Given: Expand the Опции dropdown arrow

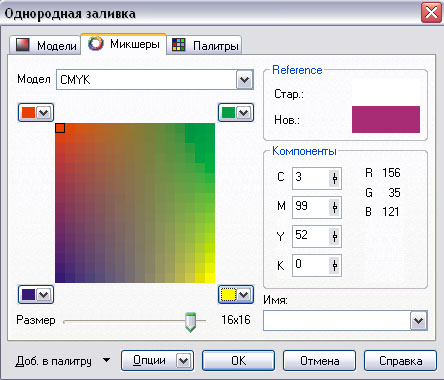Looking at the screenshot, I should click(184, 361).
